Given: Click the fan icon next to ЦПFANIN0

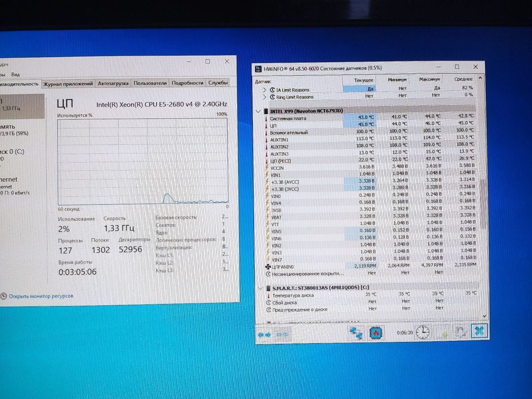Looking at the screenshot, I should pos(268,266).
